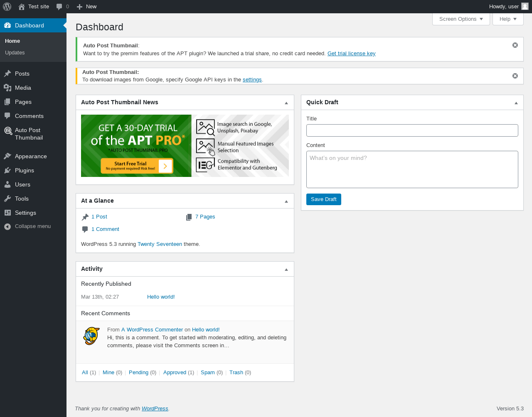Click the Settings sliders icon
The width and height of the screenshot is (532, 417).
7,213
